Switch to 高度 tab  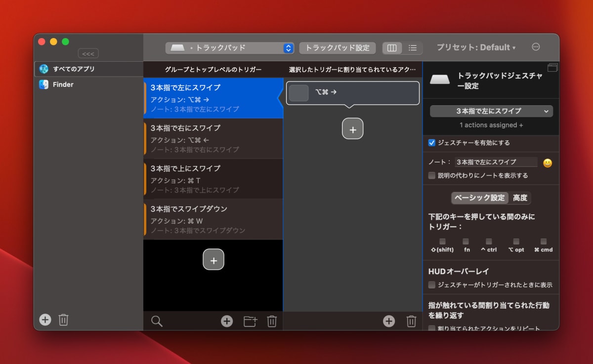tap(520, 198)
